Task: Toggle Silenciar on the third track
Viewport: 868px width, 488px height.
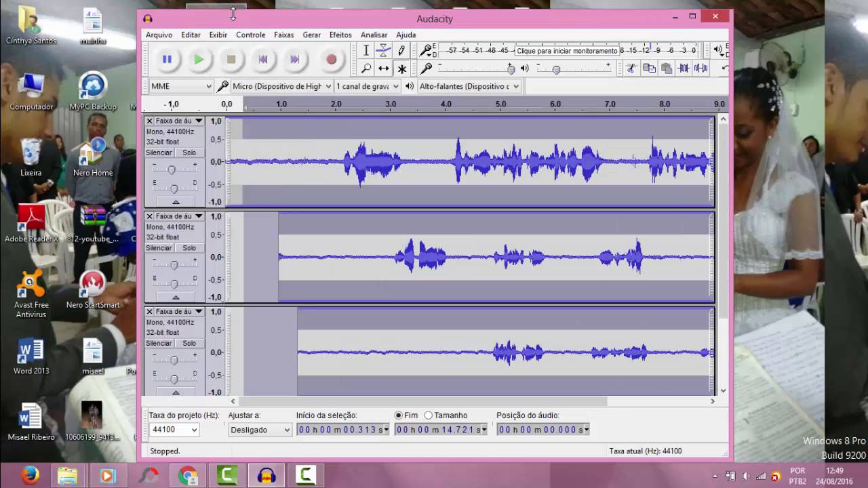Action: tap(159, 344)
